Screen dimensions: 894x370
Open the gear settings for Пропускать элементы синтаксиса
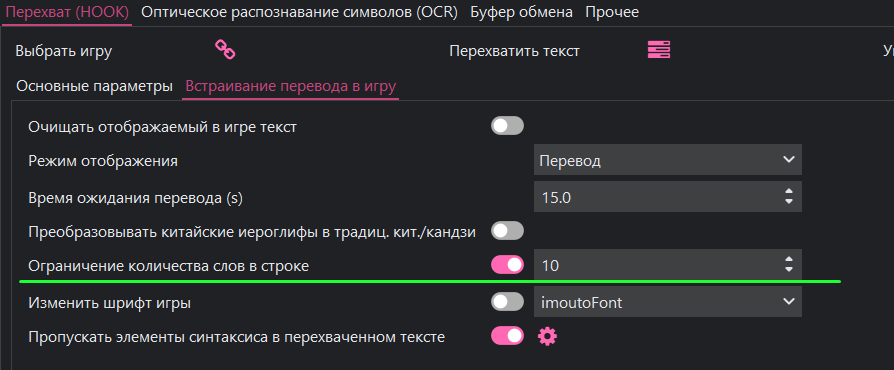(x=547, y=336)
